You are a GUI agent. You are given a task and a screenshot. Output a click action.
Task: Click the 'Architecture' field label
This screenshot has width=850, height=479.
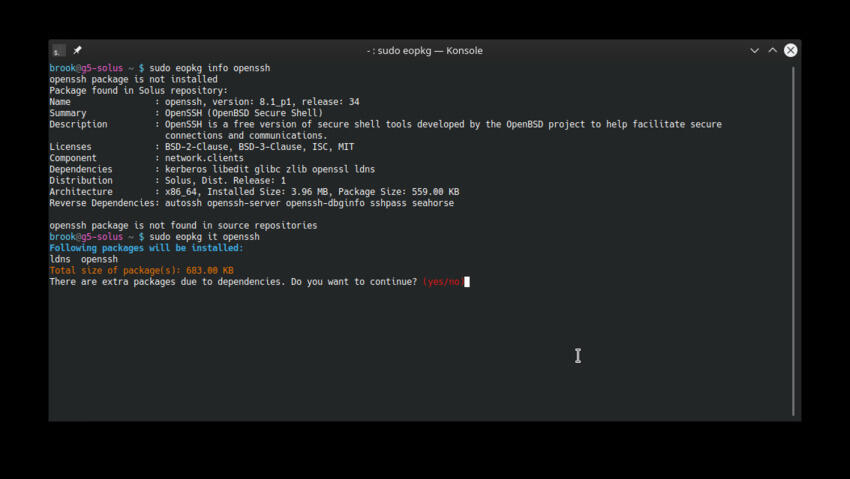click(81, 192)
